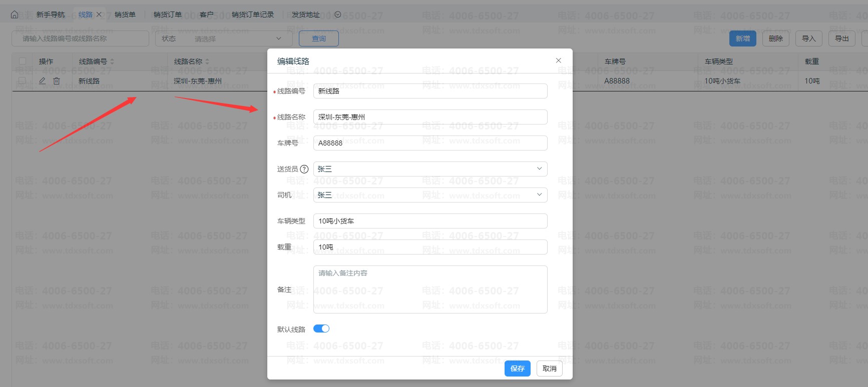Screen dimensions: 868x387
Task: Click the 保存 button
Action: (517, 368)
